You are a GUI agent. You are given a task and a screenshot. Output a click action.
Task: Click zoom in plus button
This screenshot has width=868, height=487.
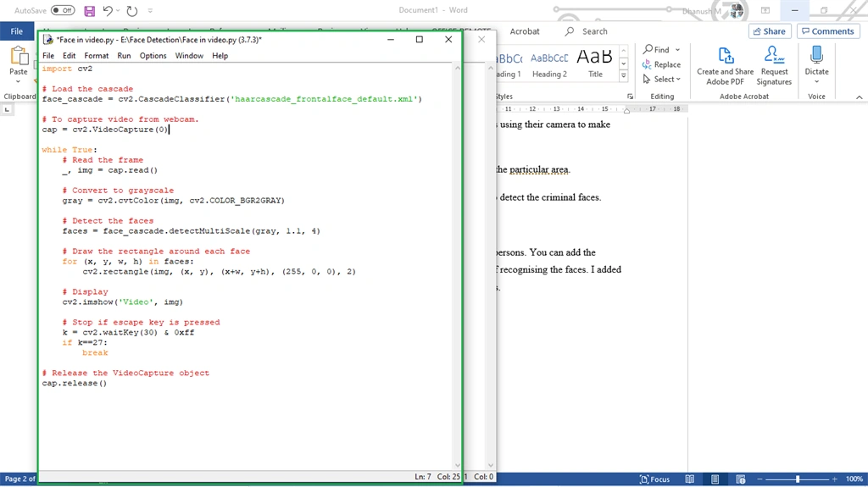click(x=835, y=479)
